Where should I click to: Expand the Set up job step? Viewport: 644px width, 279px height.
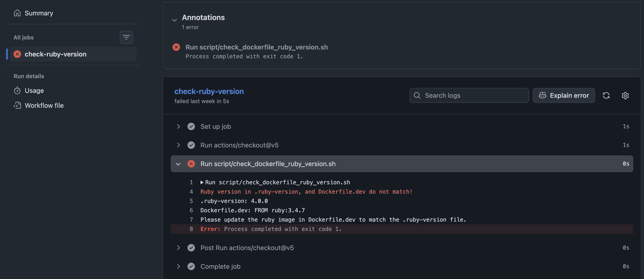tap(178, 126)
